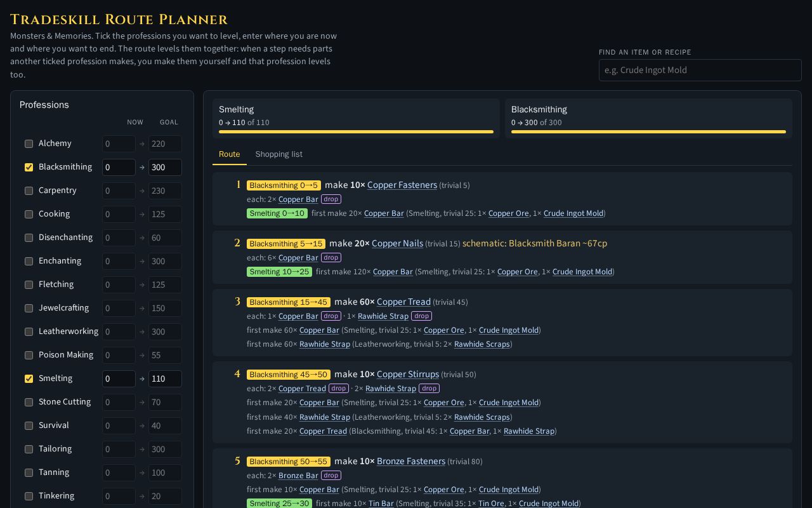Untick the Smelting profession checkbox
Image resolution: width=812 pixels, height=508 pixels.
[29, 378]
